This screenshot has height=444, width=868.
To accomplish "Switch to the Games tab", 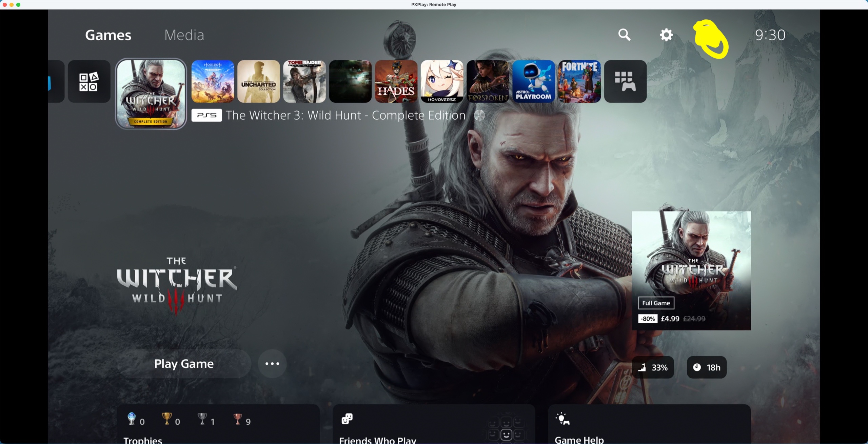I will pos(108,35).
